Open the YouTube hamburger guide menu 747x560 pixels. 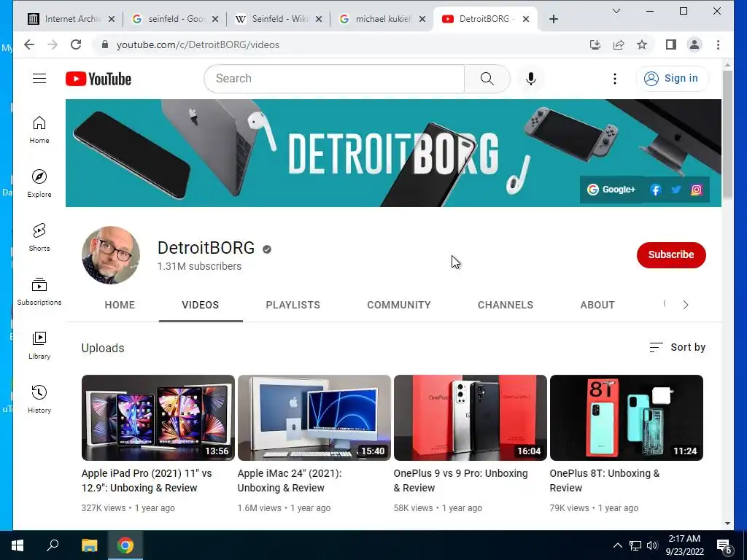coord(39,79)
